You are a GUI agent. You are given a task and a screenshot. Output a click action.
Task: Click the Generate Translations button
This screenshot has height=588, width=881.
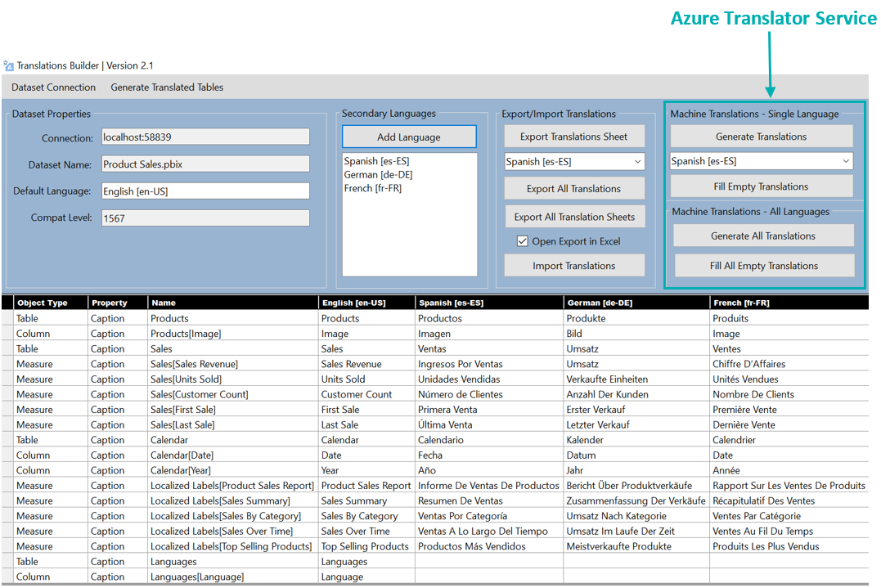click(762, 137)
